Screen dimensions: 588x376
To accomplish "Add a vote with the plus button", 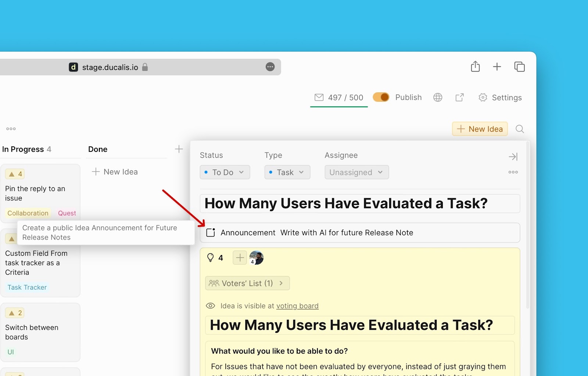I will coord(240,258).
